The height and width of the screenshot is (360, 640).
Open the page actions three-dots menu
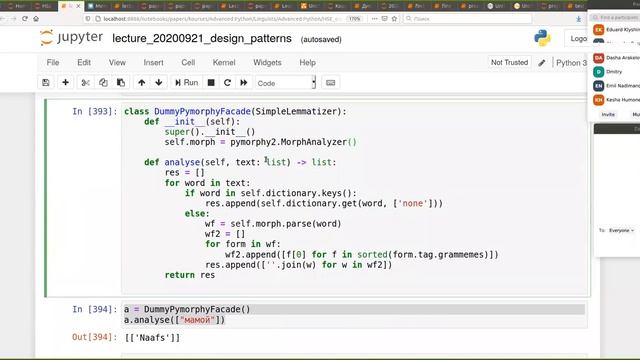374,19
